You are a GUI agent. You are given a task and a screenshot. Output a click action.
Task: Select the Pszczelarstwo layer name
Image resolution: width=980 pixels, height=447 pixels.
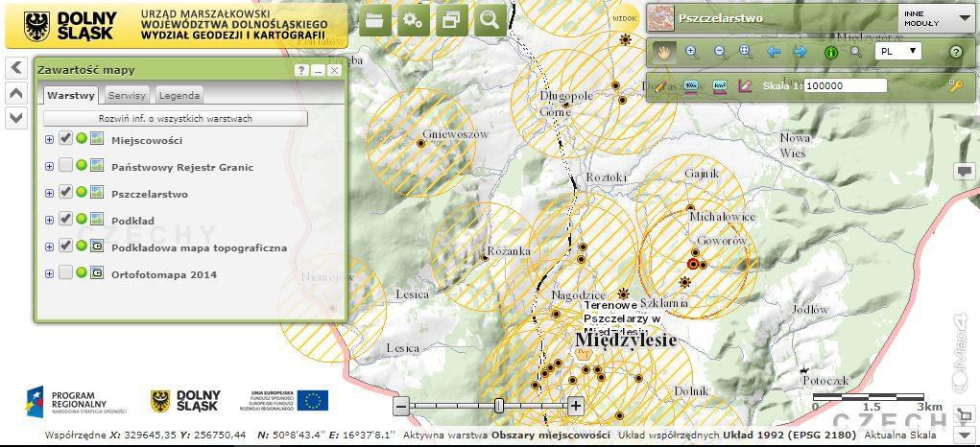[150, 194]
